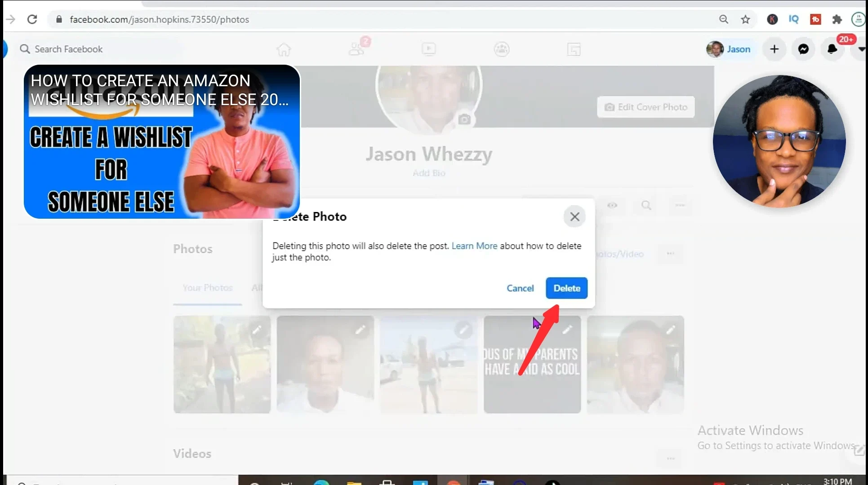The image size is (868, 485).
Task: Open the profile more options dots
Action: pyautogui.click(x=680, y=205)
